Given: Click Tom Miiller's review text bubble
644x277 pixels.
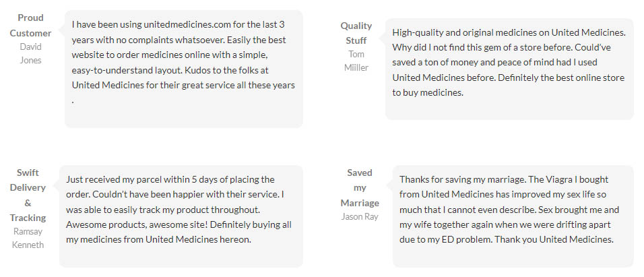Looking at the screenshot, I should point(509,69).
